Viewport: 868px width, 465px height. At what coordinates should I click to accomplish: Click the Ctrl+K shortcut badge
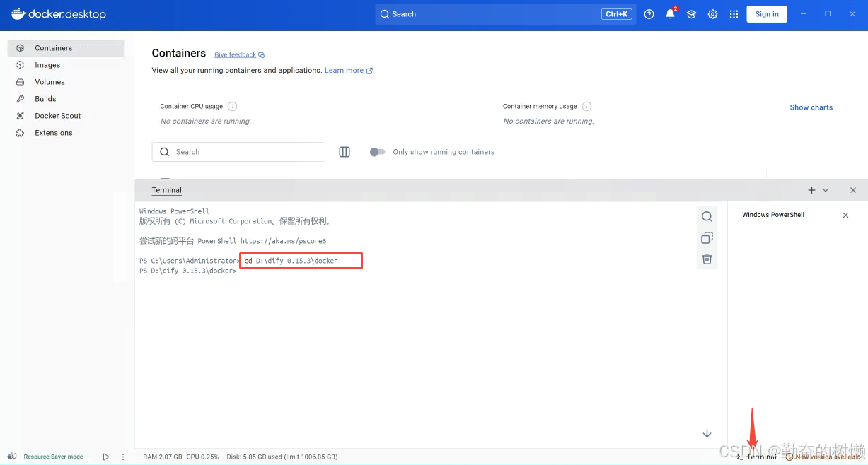[x=616, y=14]
